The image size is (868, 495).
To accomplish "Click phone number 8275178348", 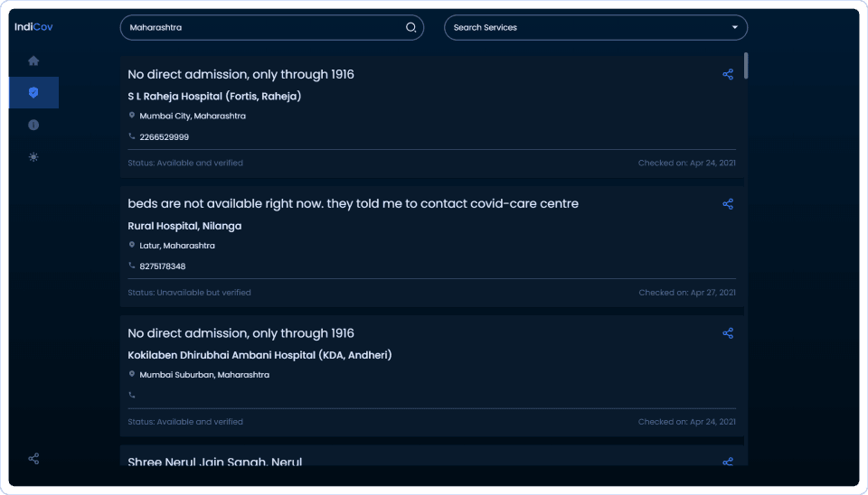I will (162, 266).
